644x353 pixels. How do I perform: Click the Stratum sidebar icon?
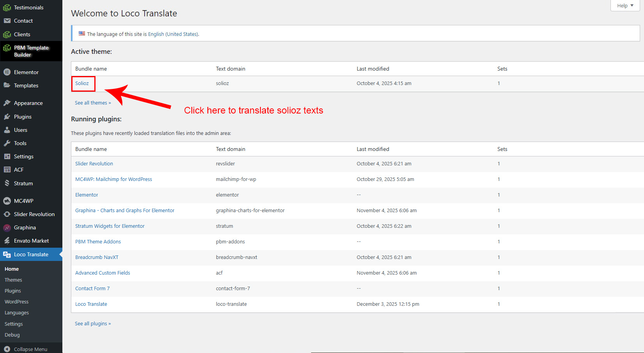click(7, 183)
